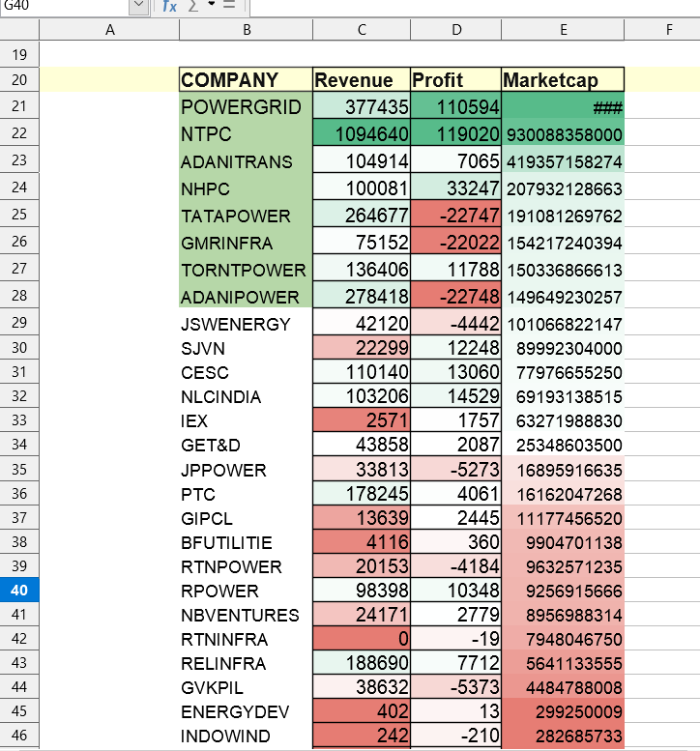Select column B header
Image resolution: width=700 pixels, height=751 pixels.
click(x=247, y=30)
